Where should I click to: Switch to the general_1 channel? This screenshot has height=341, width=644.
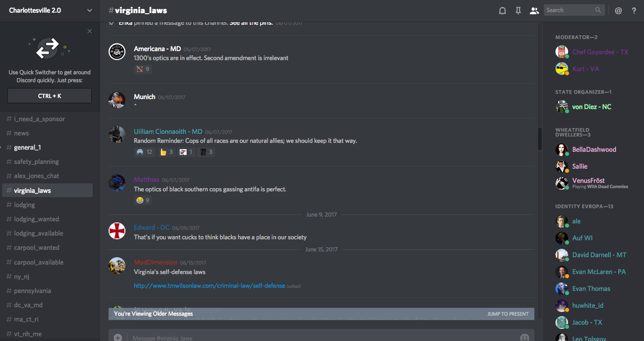(27, 148)
